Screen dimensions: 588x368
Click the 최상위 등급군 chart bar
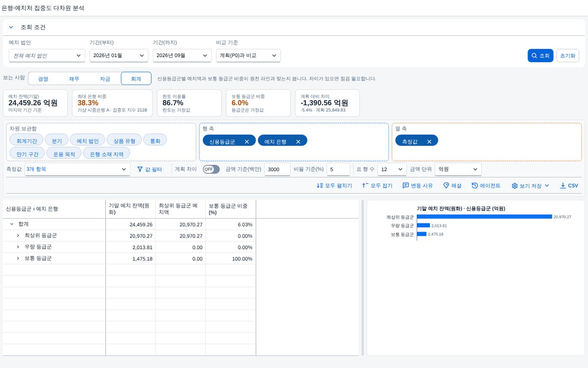point(485,217)
